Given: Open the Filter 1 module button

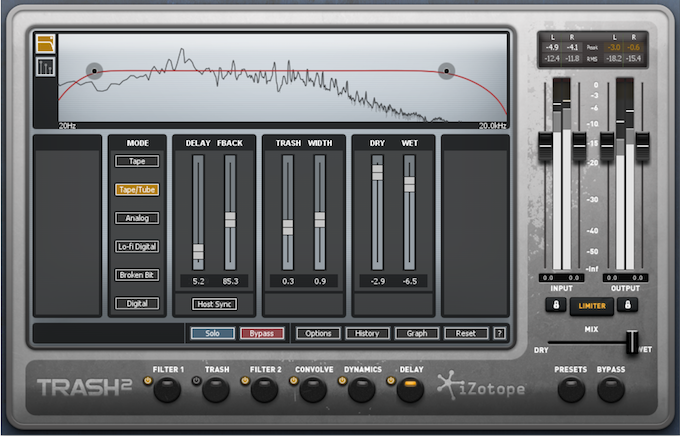Looking at the screenshot, I should click(167, 390).
